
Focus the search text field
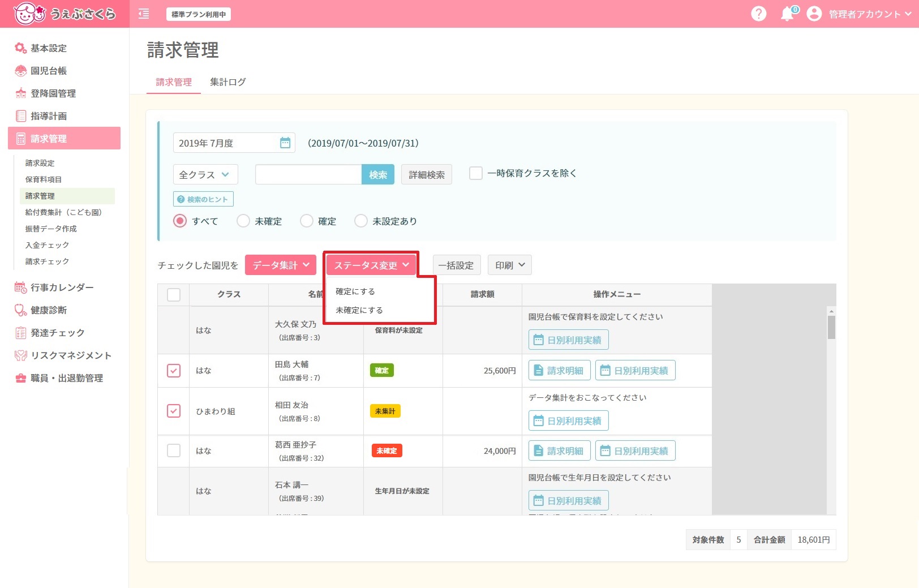pos(308,174)
